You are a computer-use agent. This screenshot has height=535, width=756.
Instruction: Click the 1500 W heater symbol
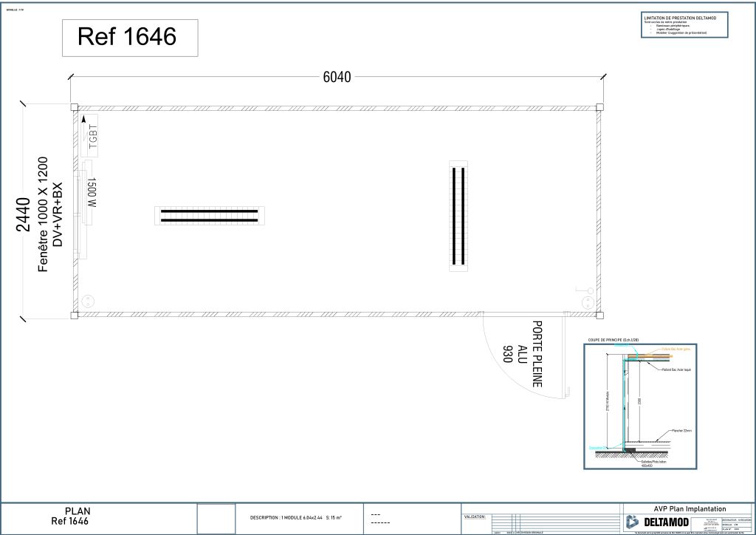[x=91, y=192]
